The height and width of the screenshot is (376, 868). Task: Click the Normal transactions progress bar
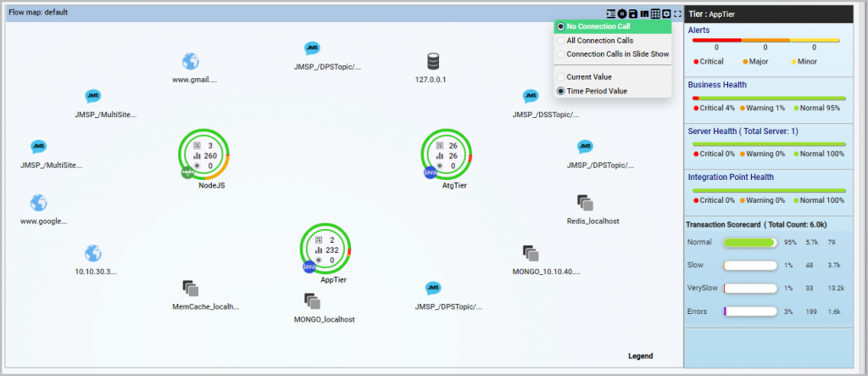click(x=750, y=243)
